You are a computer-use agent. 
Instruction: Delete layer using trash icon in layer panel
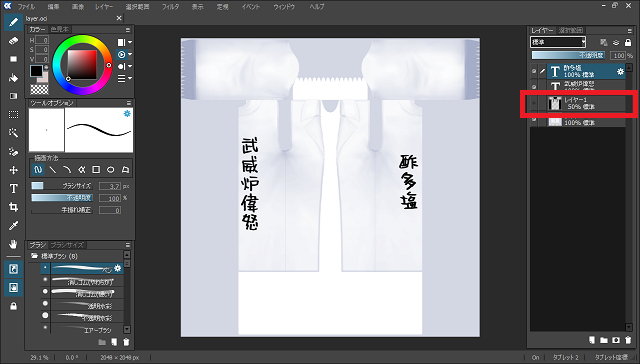click(628, 340)
